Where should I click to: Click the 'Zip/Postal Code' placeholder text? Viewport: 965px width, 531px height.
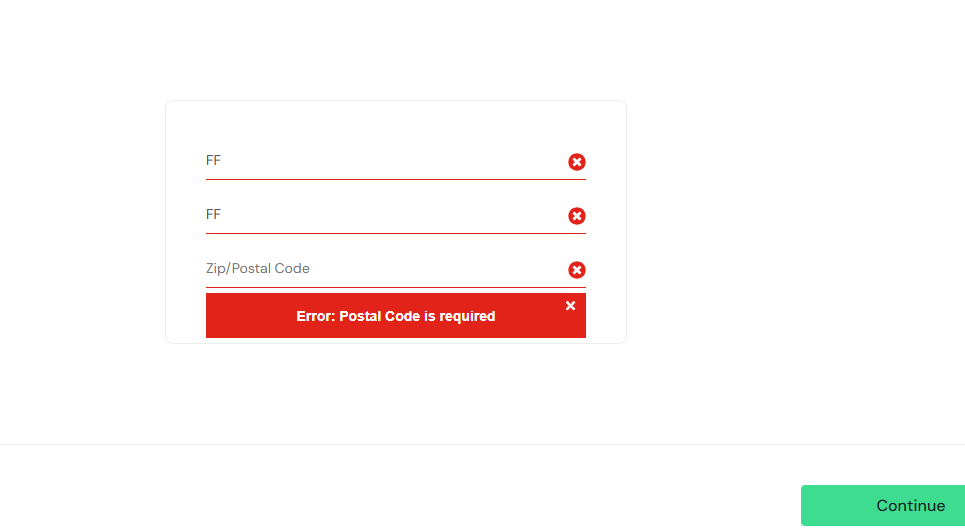pos(258,268)
